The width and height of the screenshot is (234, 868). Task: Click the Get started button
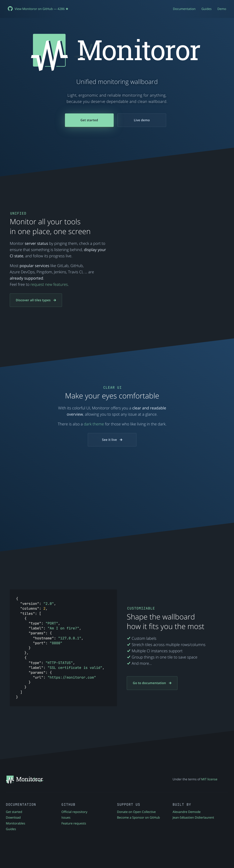(x=89, y=120)
